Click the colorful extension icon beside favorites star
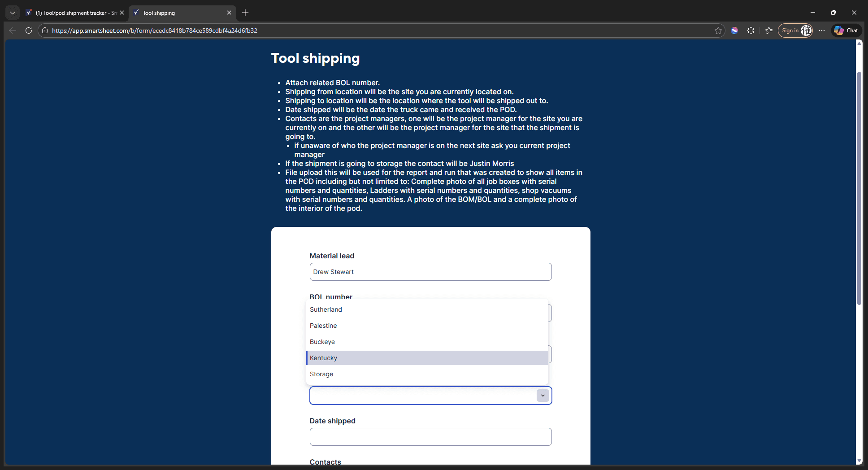The width and height of the screenshot is (868, 470). [734, 30]
